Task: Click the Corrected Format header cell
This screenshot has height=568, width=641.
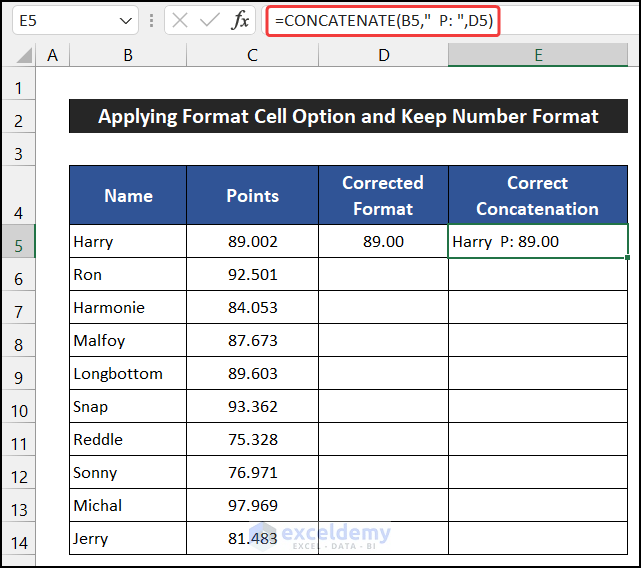Action: pyautogui.click(x=383, y=195)
